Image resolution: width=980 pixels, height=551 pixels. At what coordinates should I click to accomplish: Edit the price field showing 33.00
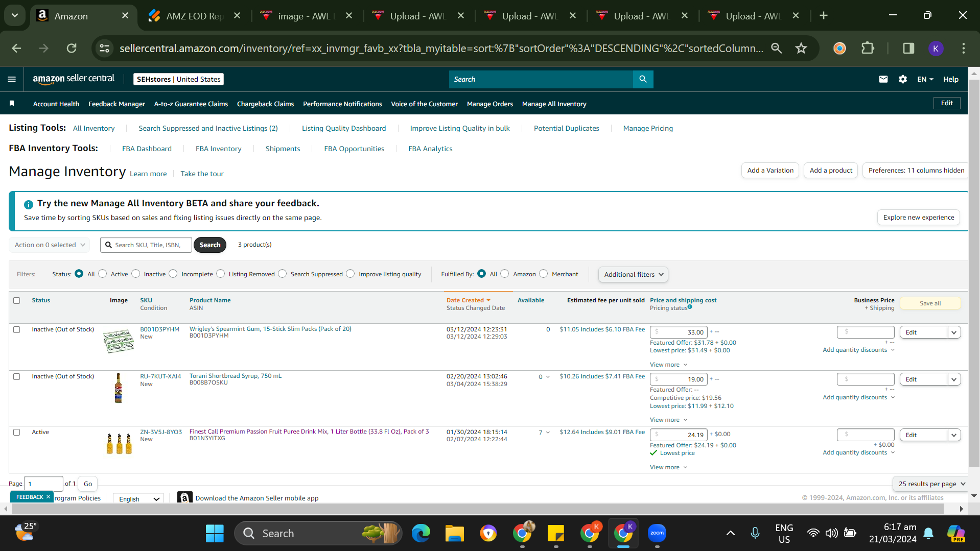(x=679, y=332)
